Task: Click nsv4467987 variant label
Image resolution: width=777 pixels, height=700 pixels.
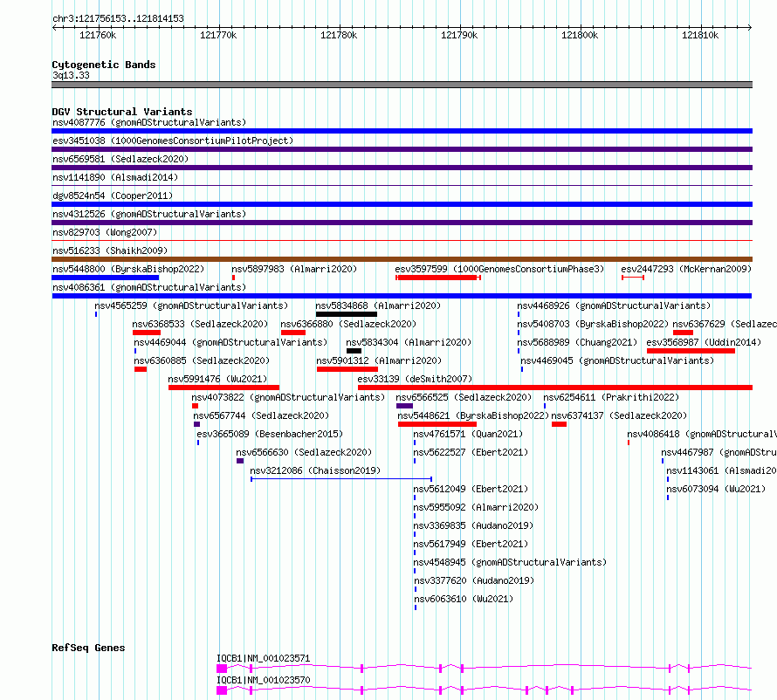Action: click(x=719, y=452)
